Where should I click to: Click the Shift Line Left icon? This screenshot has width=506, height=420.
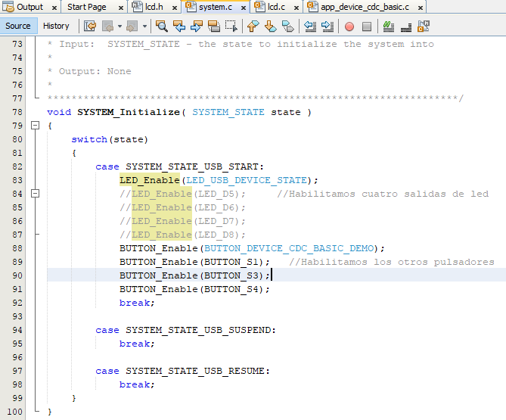[x=310, y=26]
